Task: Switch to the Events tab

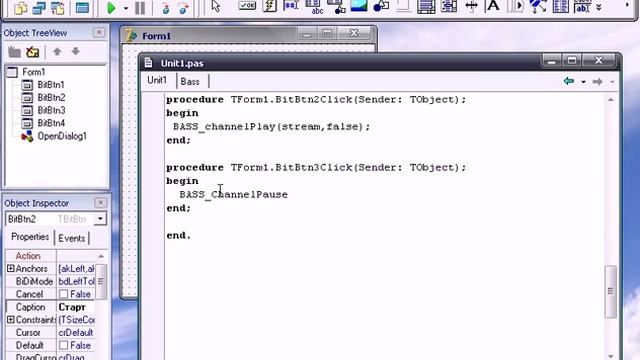Action: [71, 238]
